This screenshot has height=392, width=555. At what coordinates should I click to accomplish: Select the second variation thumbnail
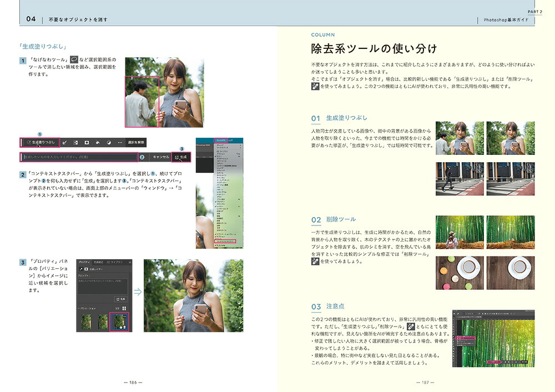[x=103, y=322]
